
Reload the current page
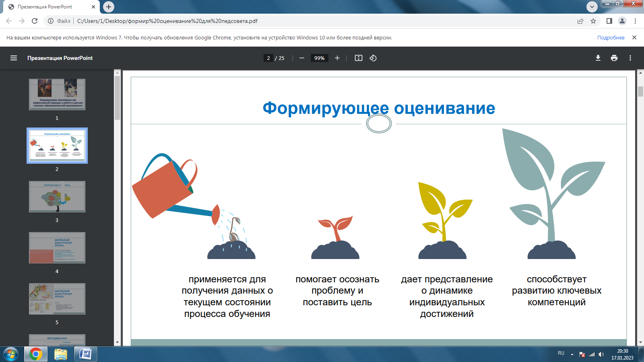pos(35,21)
